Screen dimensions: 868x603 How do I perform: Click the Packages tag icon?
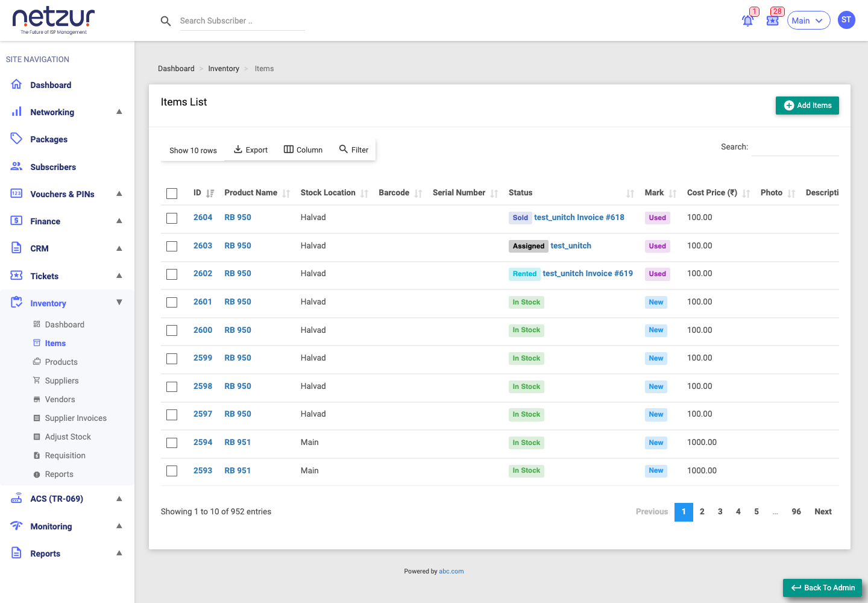pos(17,139)
